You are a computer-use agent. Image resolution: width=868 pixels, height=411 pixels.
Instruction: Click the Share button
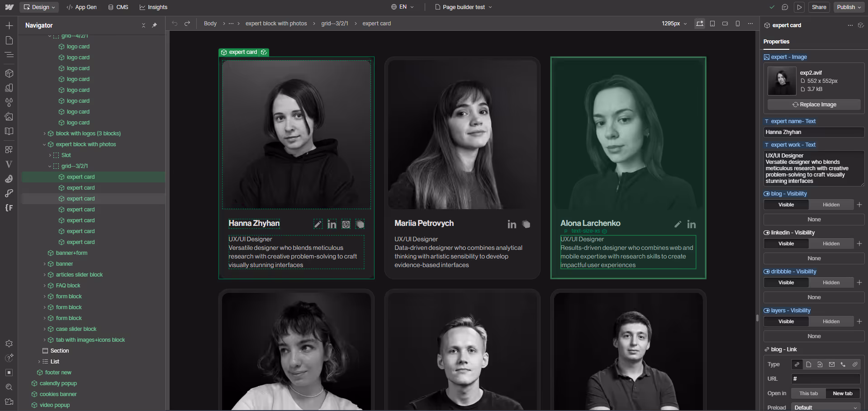point(819,7)
